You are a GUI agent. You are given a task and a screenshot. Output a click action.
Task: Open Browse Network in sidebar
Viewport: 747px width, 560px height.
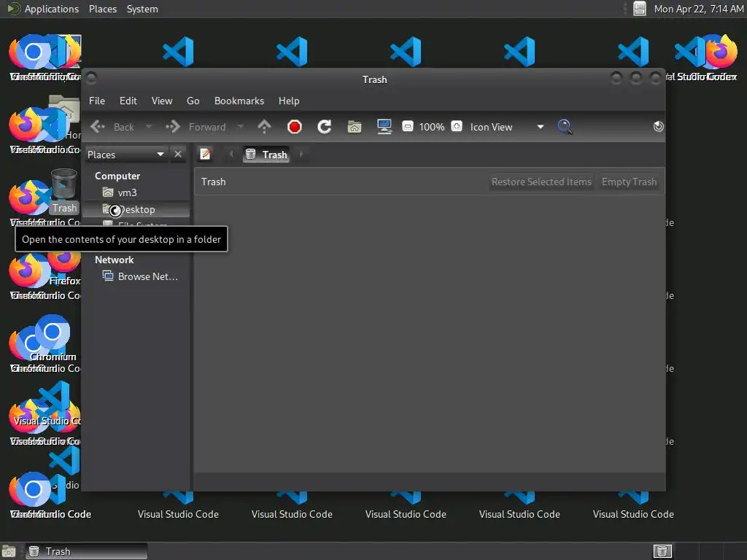pyautogui.click(x=136, y=276)
